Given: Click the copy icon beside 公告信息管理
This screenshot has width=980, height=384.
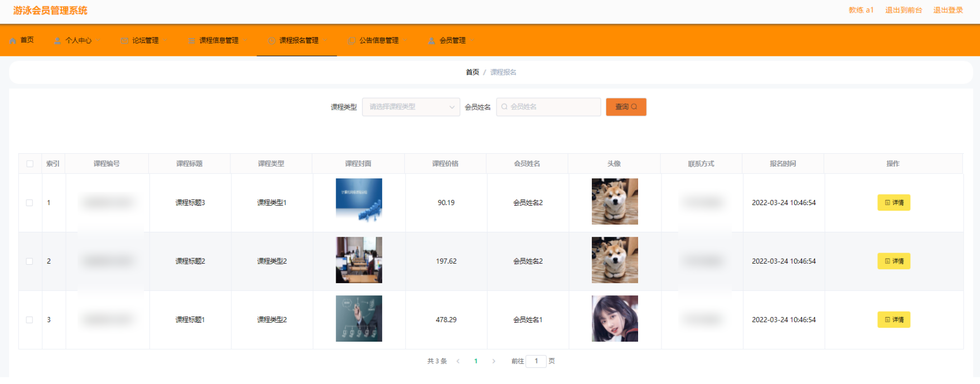Looking at the screenshot, I should pos(351,41).
